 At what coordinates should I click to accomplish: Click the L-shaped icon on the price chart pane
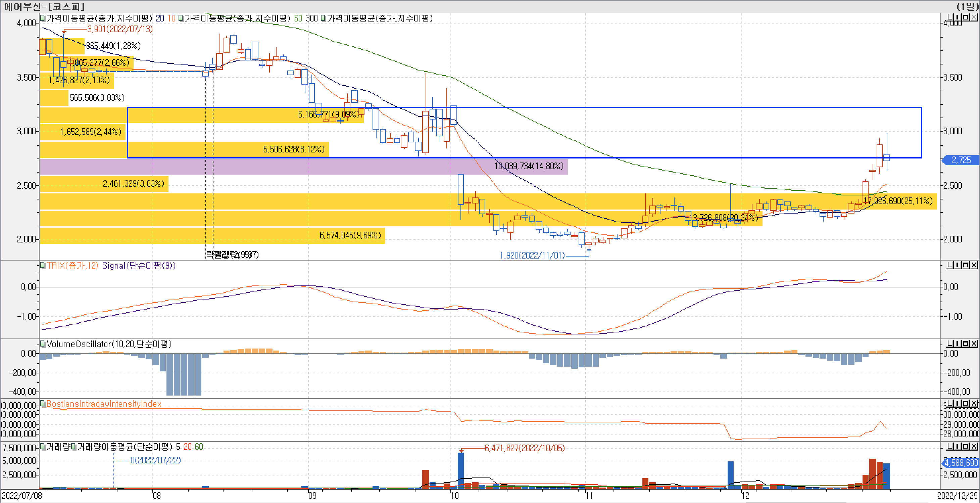[x=950, y=17]
